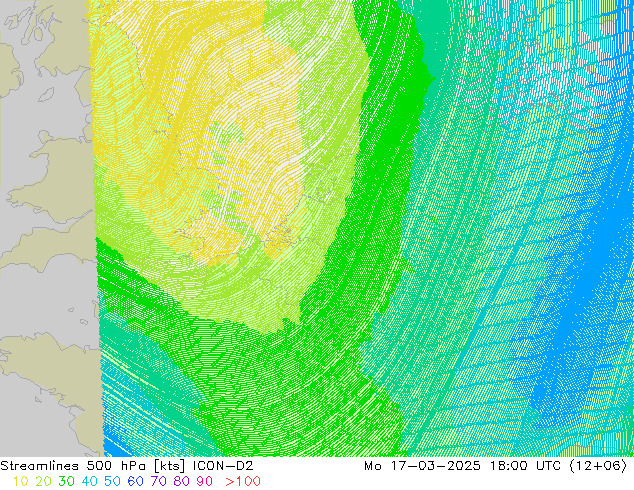
Task: Click the 70 kts legend value
Action: point(158,481)
